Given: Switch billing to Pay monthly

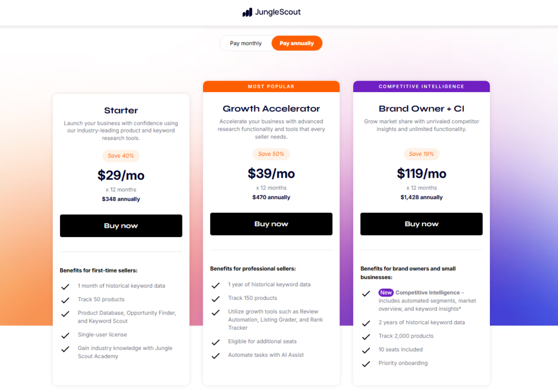Looking at the screenshot, I should (x=246, y=43).
